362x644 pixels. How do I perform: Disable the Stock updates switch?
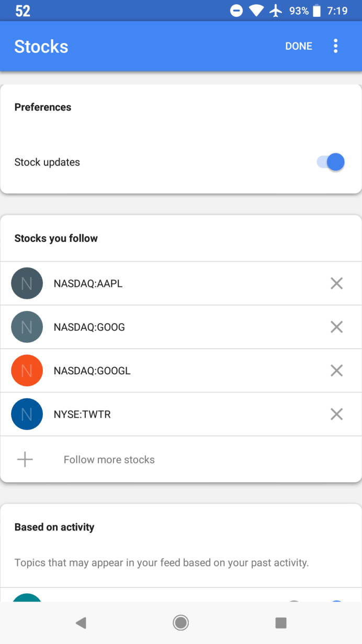coord(332,162)
